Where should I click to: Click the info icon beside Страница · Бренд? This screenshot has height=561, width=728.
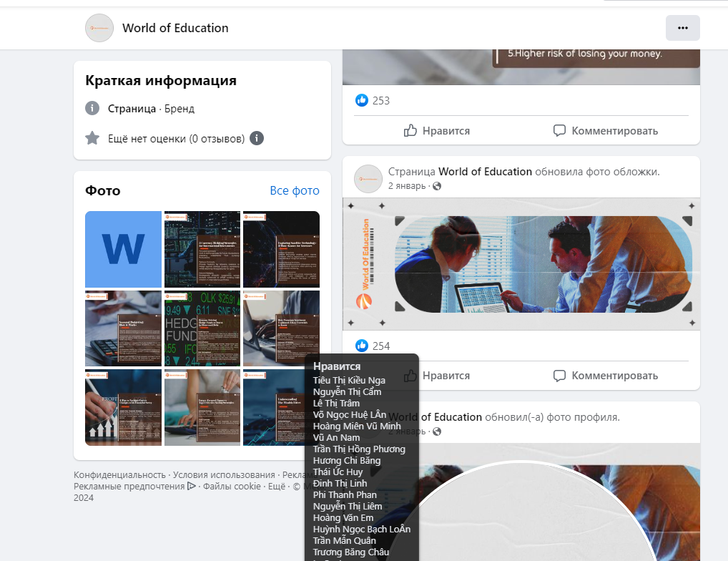tap(92, 108)
